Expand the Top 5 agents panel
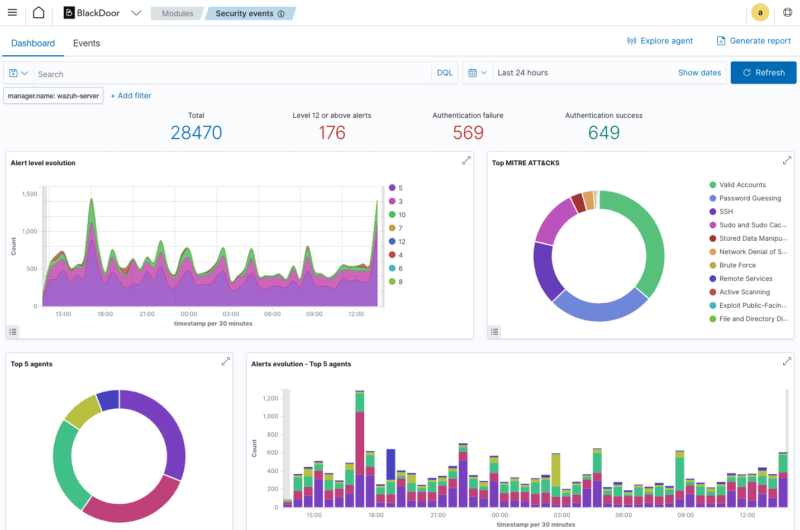Screen dimensions: 800x530 tap(225, 362)
